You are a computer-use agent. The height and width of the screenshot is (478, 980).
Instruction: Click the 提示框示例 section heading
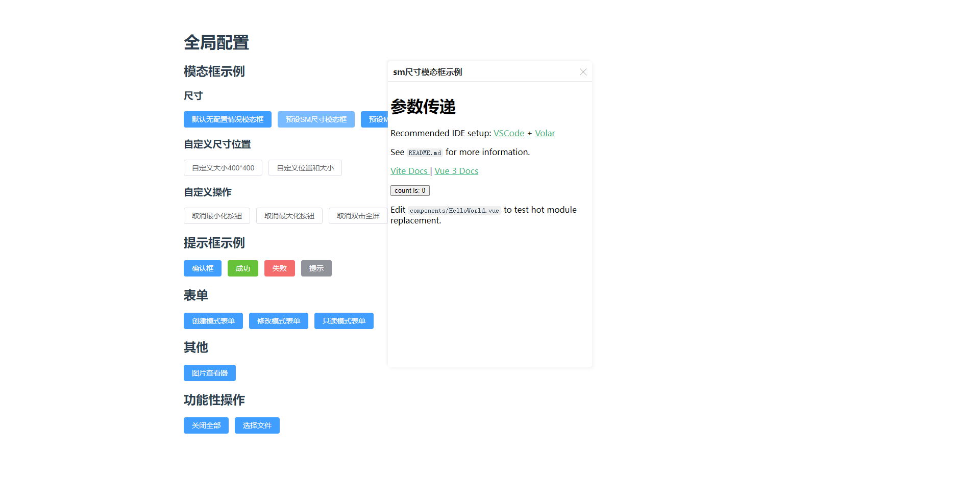(214, 243)
